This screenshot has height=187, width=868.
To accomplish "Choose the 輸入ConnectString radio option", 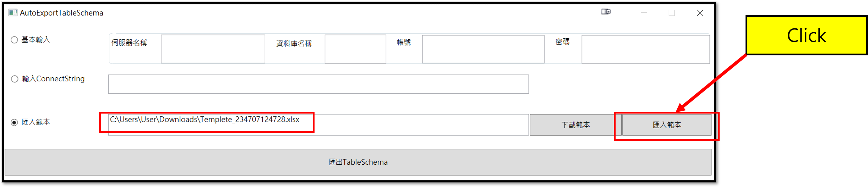I will (15, 79).
